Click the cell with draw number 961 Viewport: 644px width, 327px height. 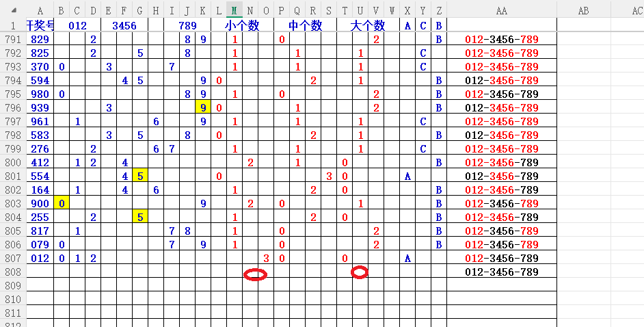[x=40, y=122]
